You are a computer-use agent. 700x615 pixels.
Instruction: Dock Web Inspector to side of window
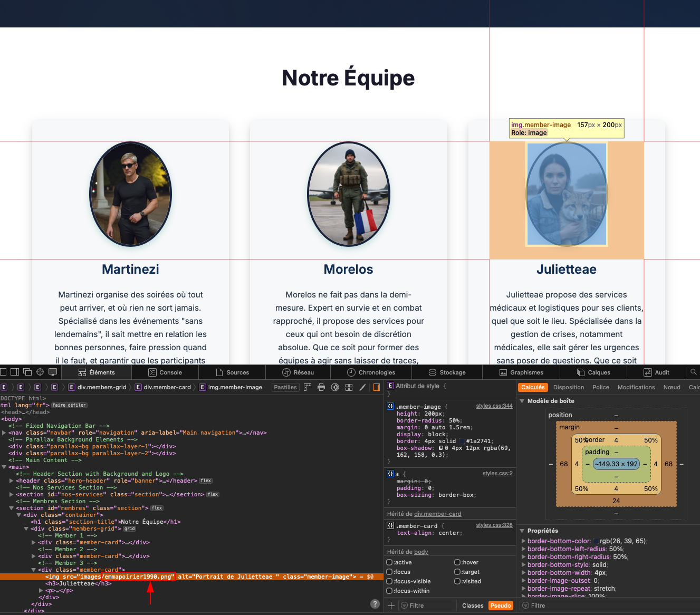pyautogui.click(x=15, y=372)
